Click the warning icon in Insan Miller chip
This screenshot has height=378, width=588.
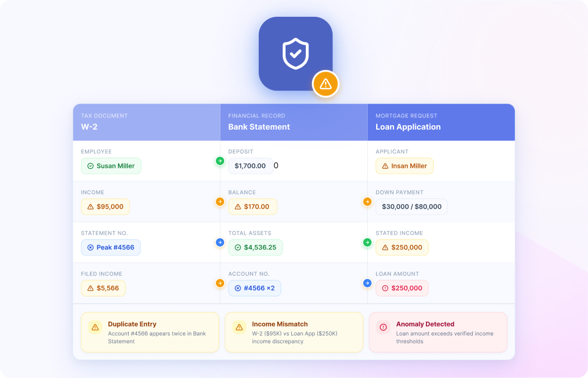[385, 166]
